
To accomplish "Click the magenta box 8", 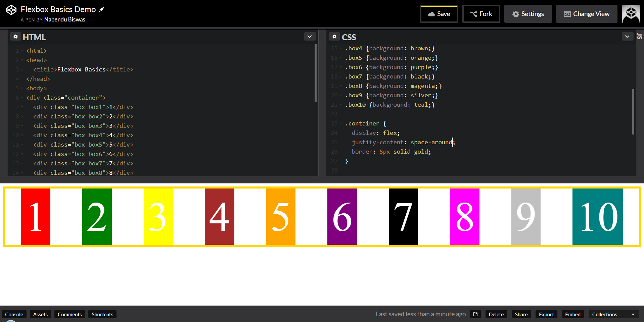I will (465, 217).
